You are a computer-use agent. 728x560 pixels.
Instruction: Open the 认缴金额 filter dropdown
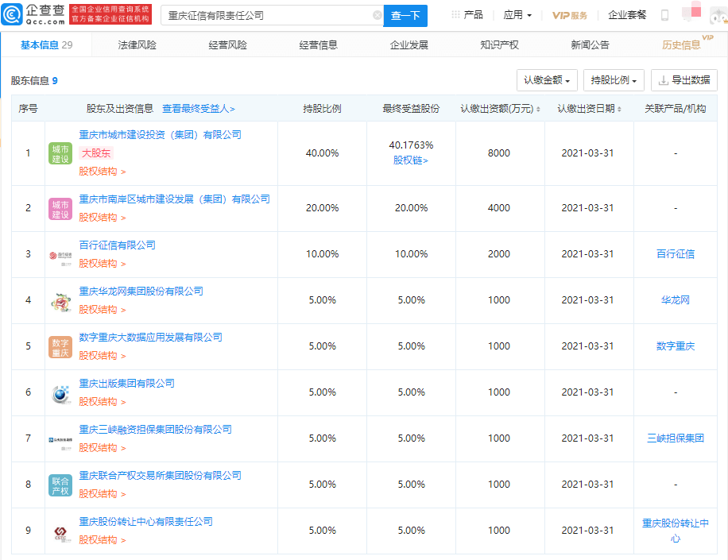point(547,80)
